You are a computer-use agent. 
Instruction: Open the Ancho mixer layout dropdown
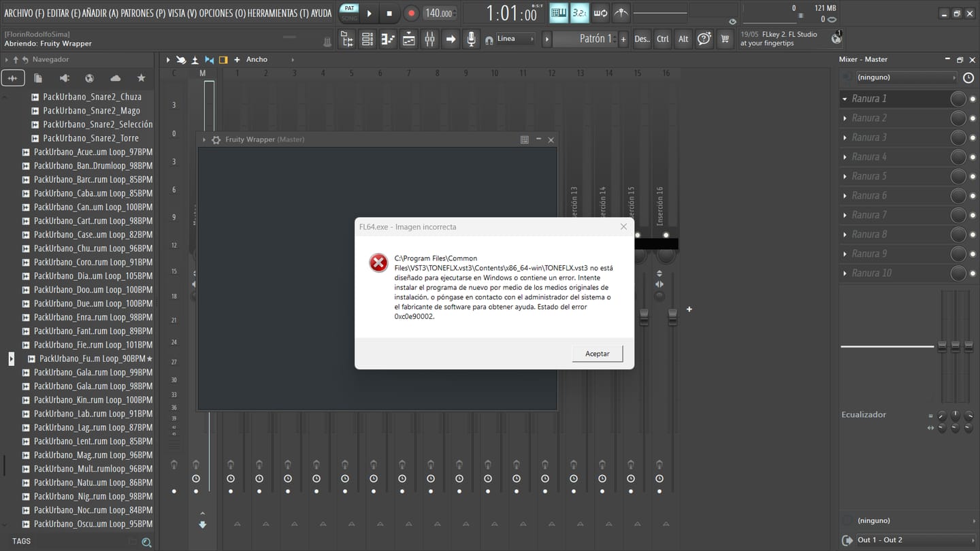click(x=269, y=60)
